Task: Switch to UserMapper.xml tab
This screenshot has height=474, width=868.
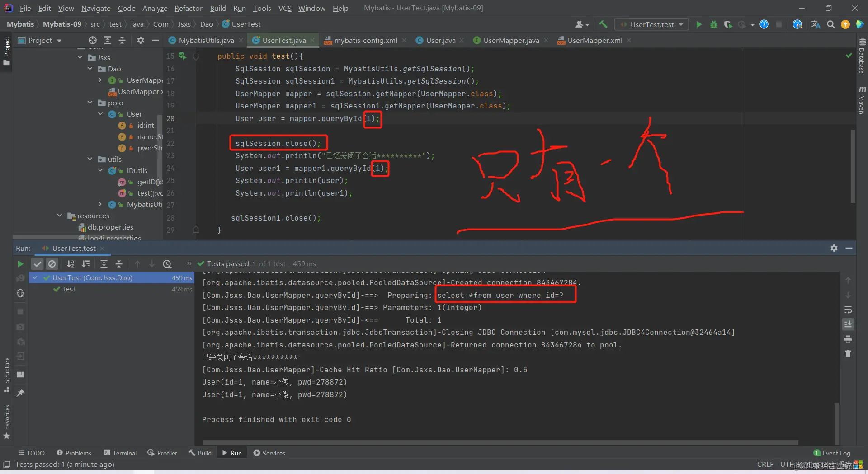Action: click(x=594, y=40)
